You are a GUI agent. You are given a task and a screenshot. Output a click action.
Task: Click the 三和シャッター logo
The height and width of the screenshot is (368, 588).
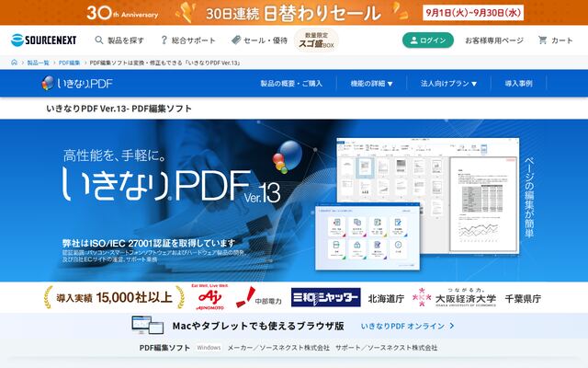[x=326, y=297]
